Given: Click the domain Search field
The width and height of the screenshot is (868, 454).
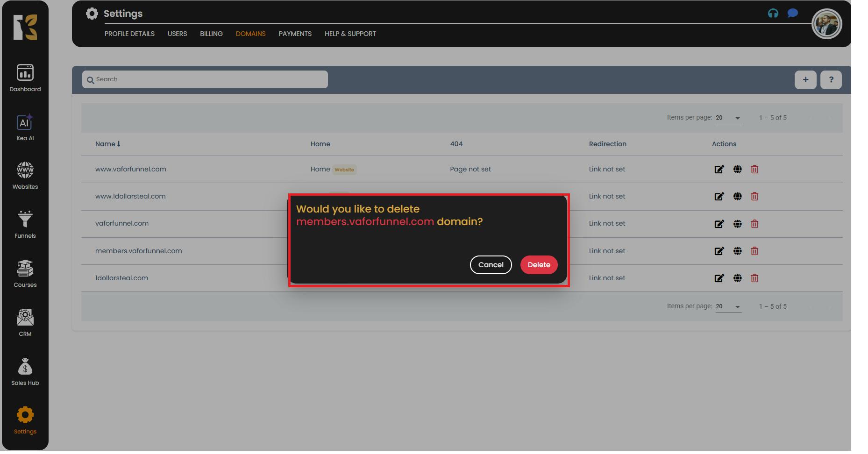Looking at the screenshot, I should click(206, 79).
